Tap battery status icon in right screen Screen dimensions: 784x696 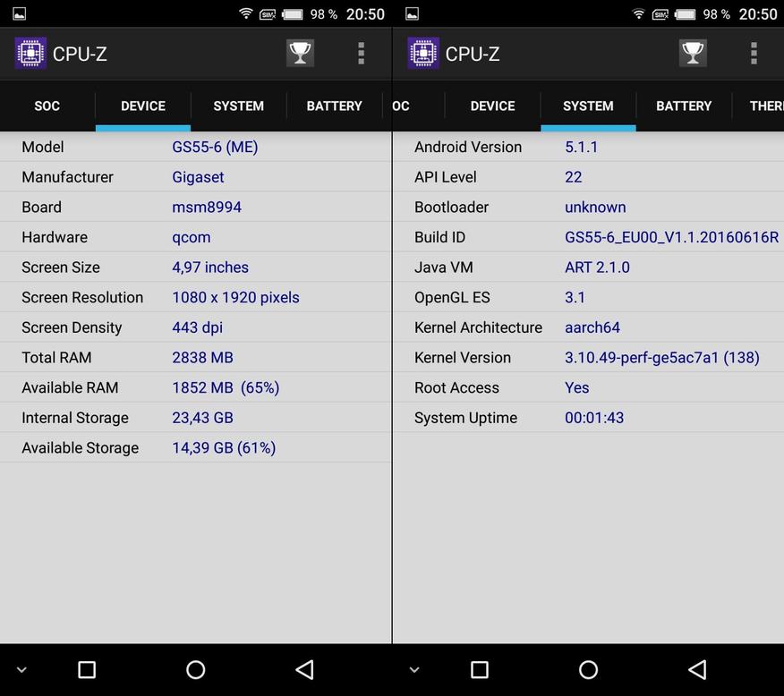click(x=686, y=14)
